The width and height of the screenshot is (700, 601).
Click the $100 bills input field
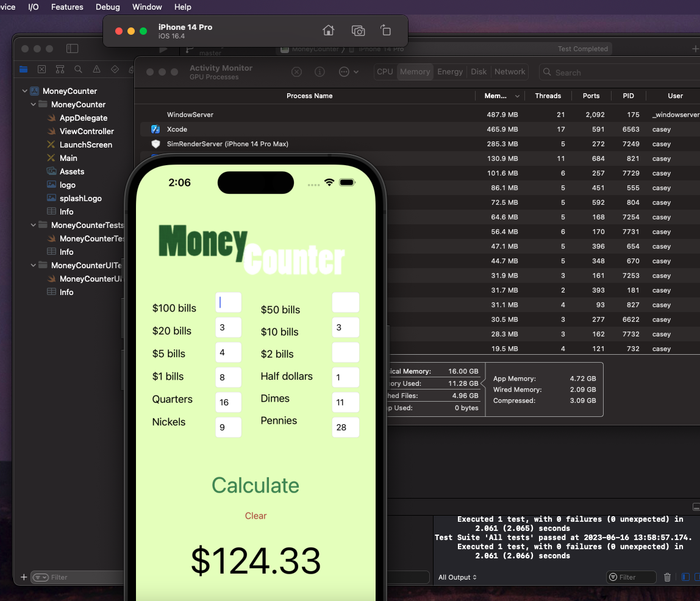click(228, 302)
